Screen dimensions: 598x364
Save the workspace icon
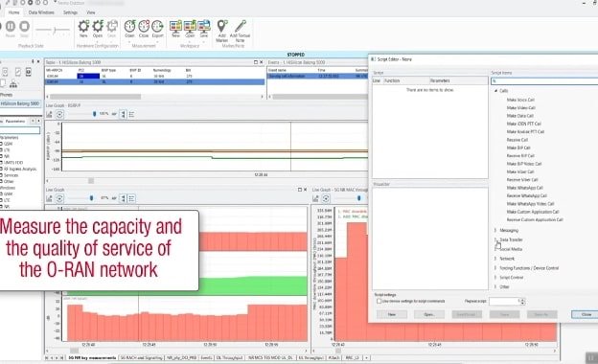coord(204,26)
